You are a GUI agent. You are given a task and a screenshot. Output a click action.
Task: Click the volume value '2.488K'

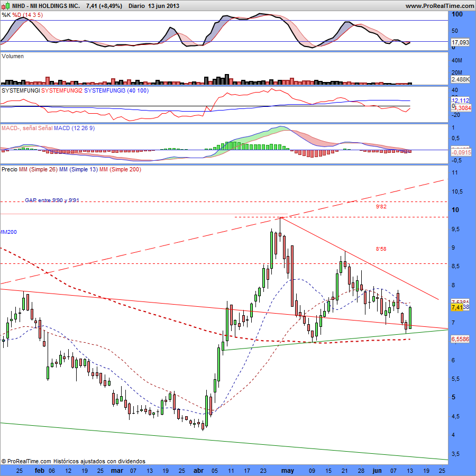coord(460,79)
